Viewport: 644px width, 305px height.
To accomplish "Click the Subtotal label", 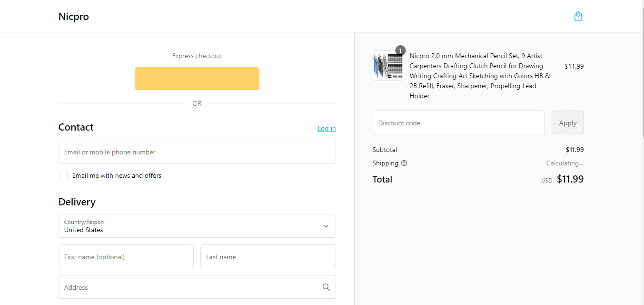I will pyautogui.click(x=385, y=150).
